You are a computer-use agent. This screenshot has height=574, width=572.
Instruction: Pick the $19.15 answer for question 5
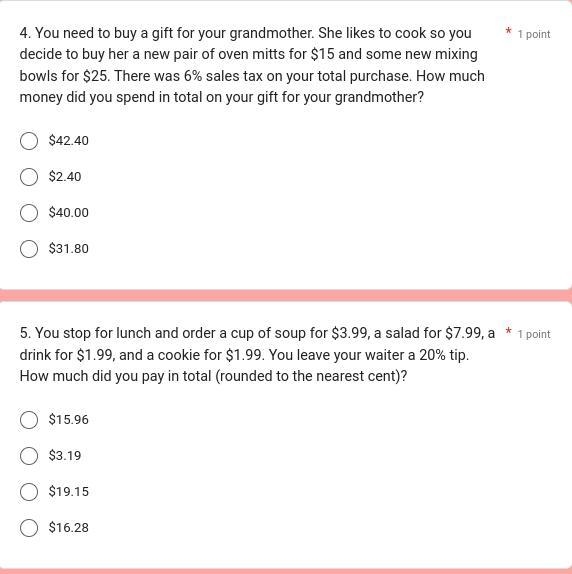29,492
